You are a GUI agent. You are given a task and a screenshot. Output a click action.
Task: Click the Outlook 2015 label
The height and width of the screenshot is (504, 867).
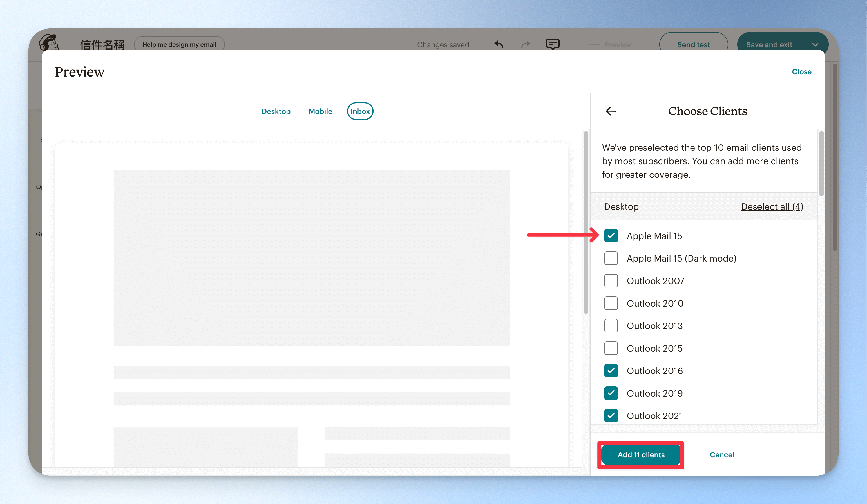pyautogui.click(x=655, y=348)
